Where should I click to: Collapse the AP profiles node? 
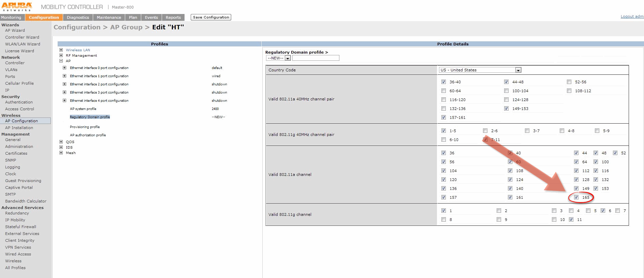tap(61, 61)
